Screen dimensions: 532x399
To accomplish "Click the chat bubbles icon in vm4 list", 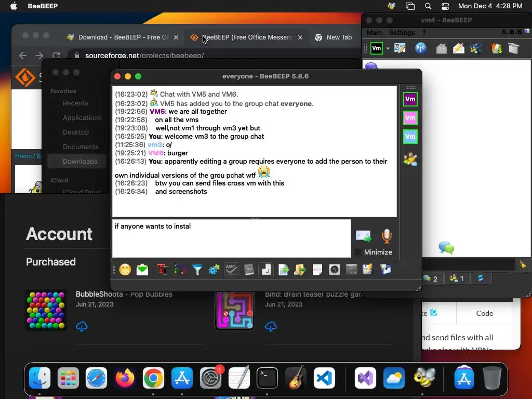I will [x=446, y=248].
